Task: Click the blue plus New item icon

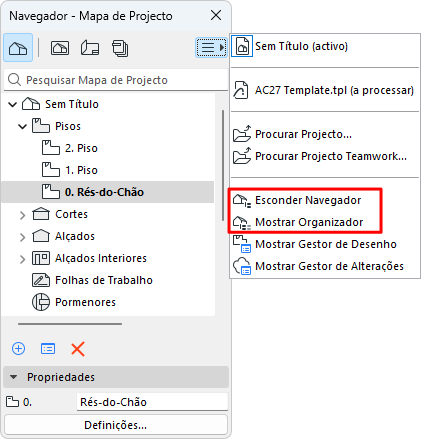Action: 18,349
